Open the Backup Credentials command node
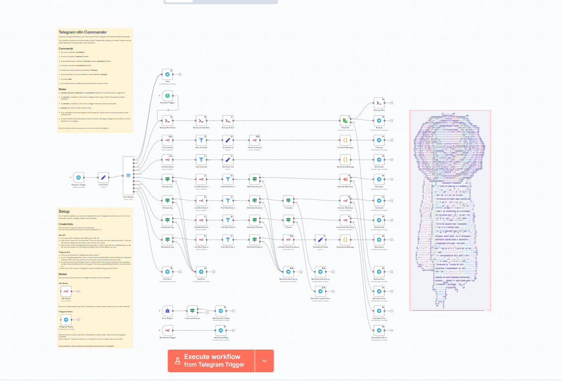 point(201,121)
